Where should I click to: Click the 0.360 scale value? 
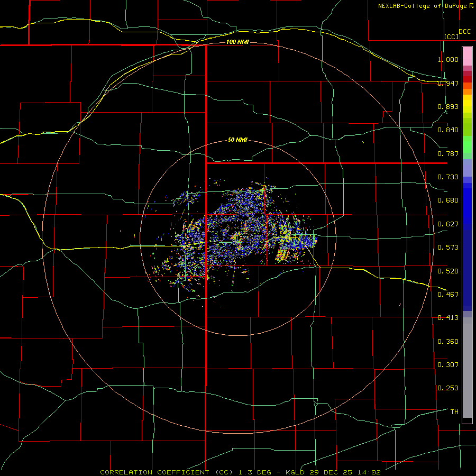click(448, 342)
